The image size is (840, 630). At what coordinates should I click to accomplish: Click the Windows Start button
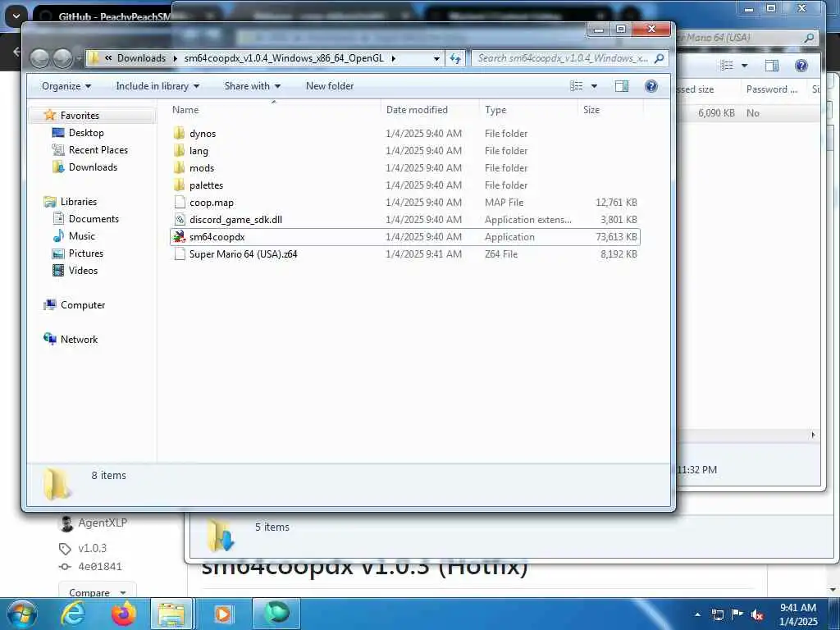point(22,614)
